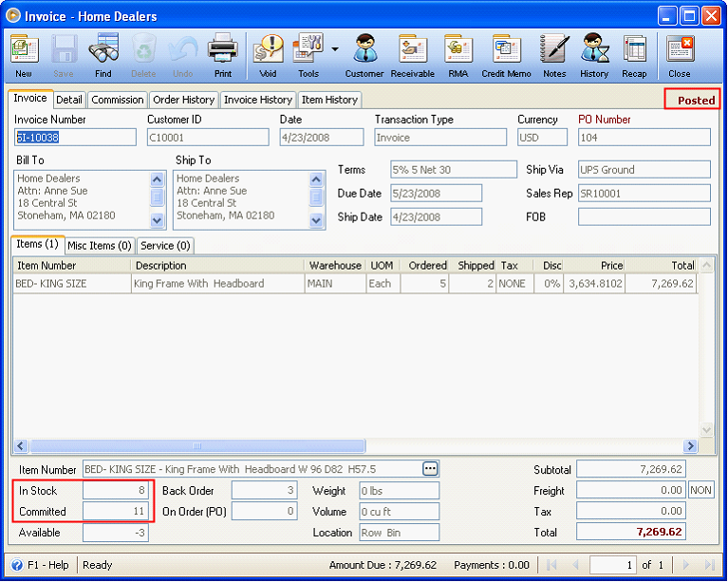
Task: Open the Recap report icon
Action: tap(634, 55)
